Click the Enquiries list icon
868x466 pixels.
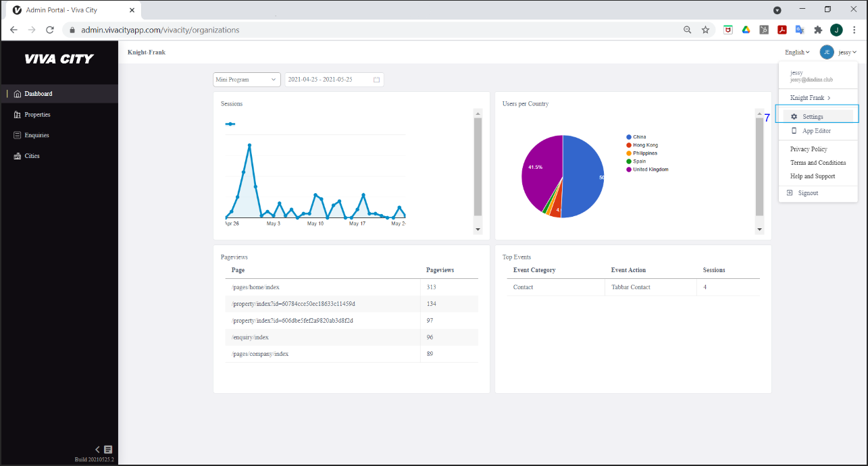click(x=18, y=135)
